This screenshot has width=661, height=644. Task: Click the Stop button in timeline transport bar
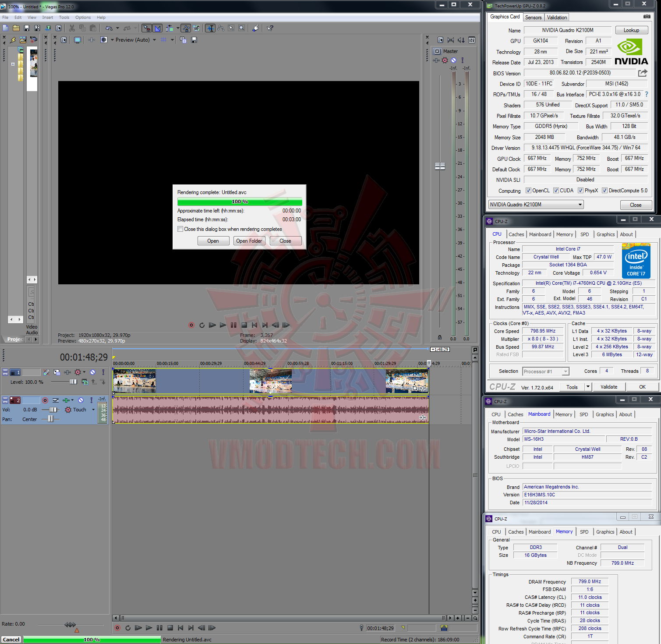(170, 628)
